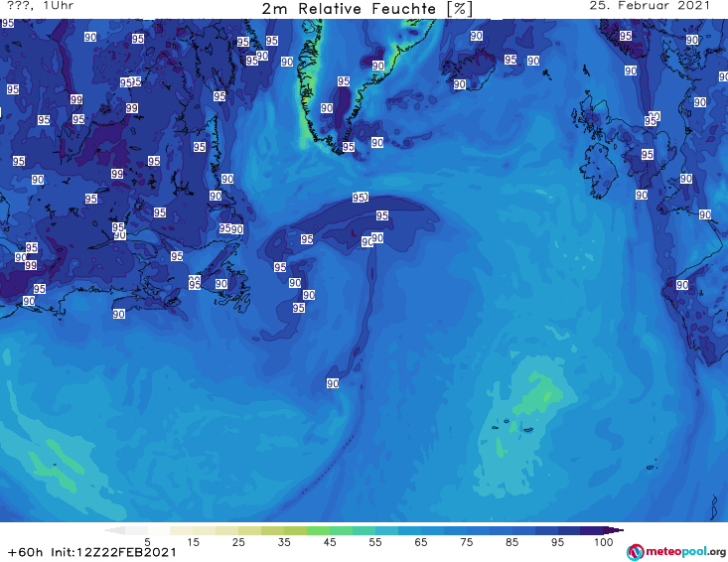The height and width of the screenshot is (562, 728).
Task: Click the Ireland outline on the map
Action: point(600,171)
